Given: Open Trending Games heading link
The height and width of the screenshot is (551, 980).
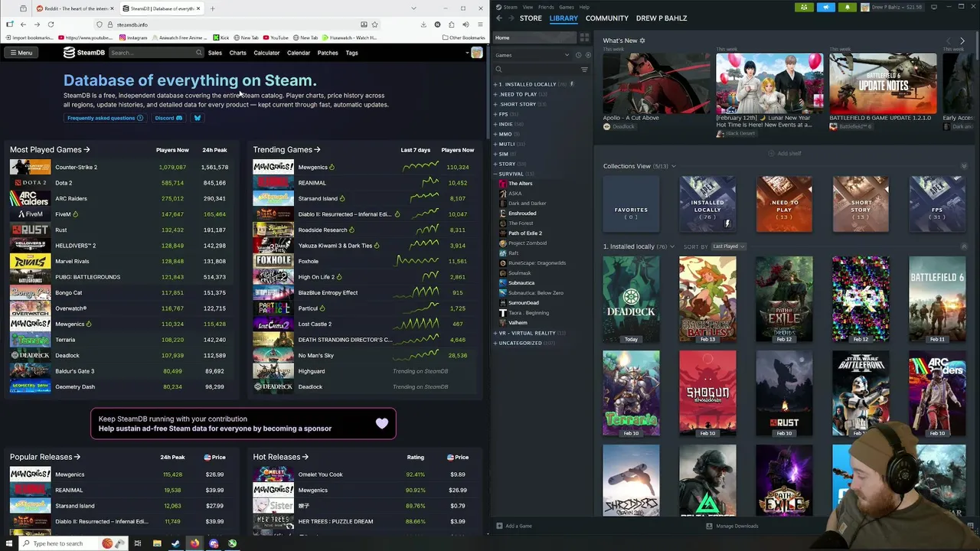Looking at the screenshot, I should click(x=286, y=150).
